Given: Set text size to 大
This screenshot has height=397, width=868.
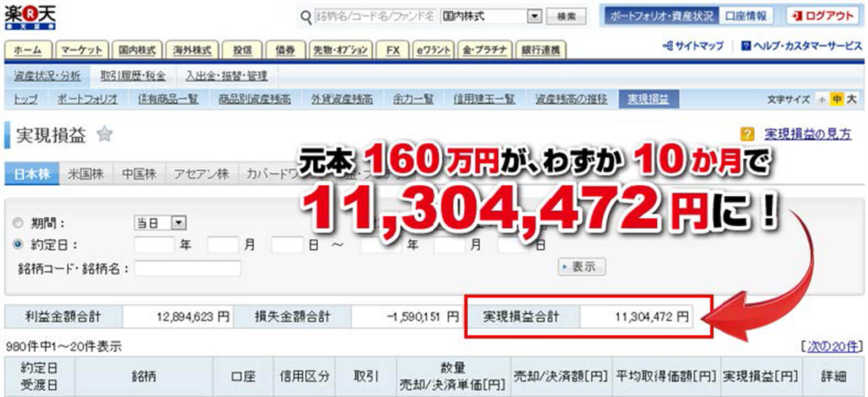Looking at the screenshot, I should point(851,99).
